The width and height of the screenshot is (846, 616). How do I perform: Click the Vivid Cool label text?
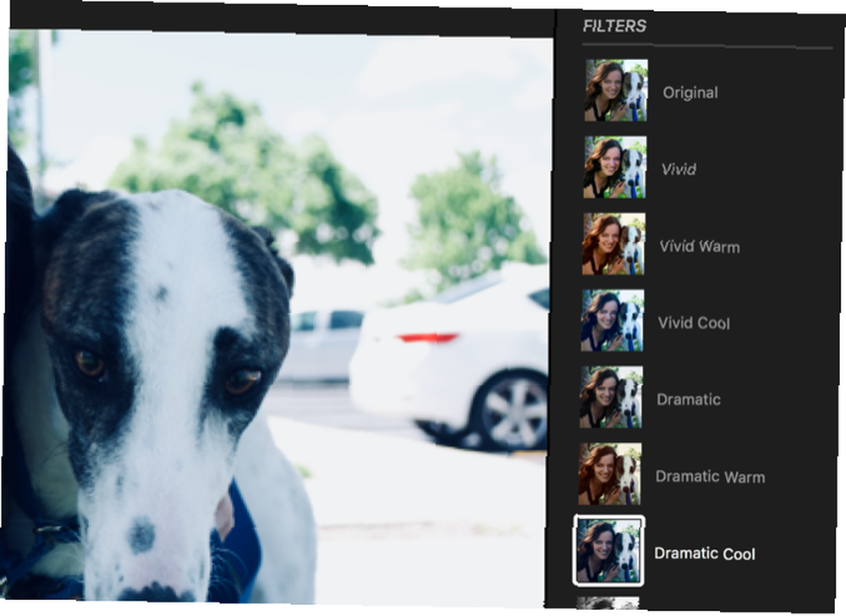694,323
